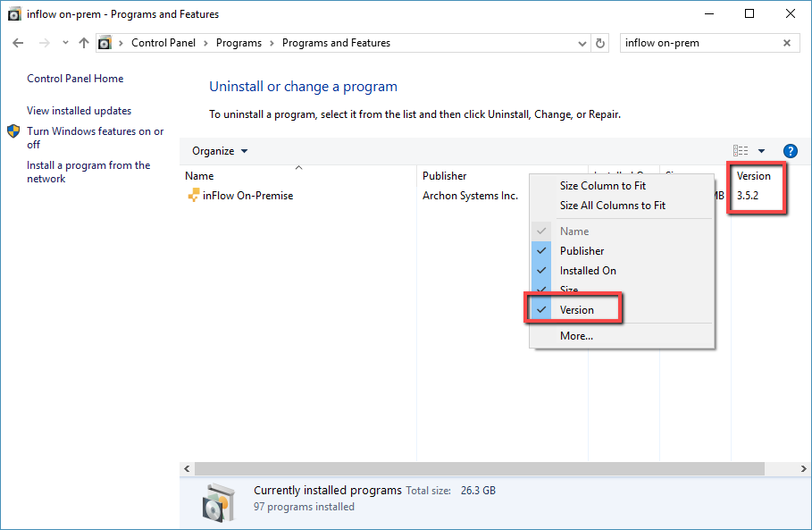Viewport: 812px width, 530px height.
Task: Choose Size All Columns to Fit
Action: [x=622, y=206]
